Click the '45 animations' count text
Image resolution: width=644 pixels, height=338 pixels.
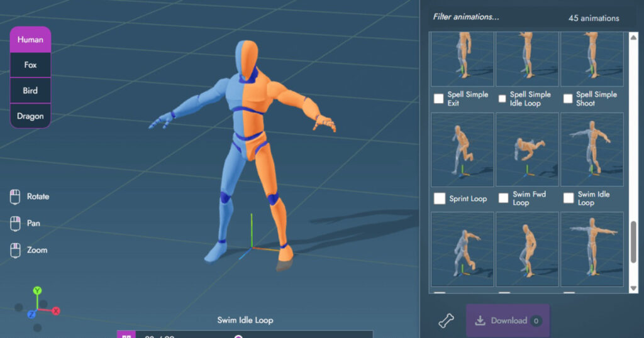594,18
